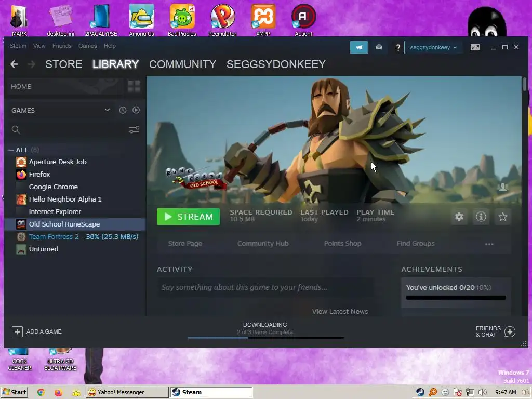Open Peemulator desktop shortcut

pyautogui.click(x=222, y=20)
